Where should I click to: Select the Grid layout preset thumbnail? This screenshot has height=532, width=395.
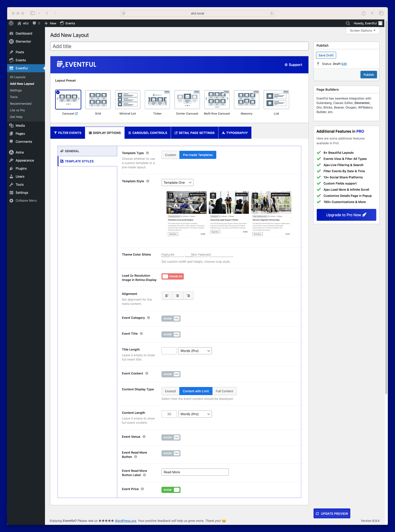coord(98,100)
